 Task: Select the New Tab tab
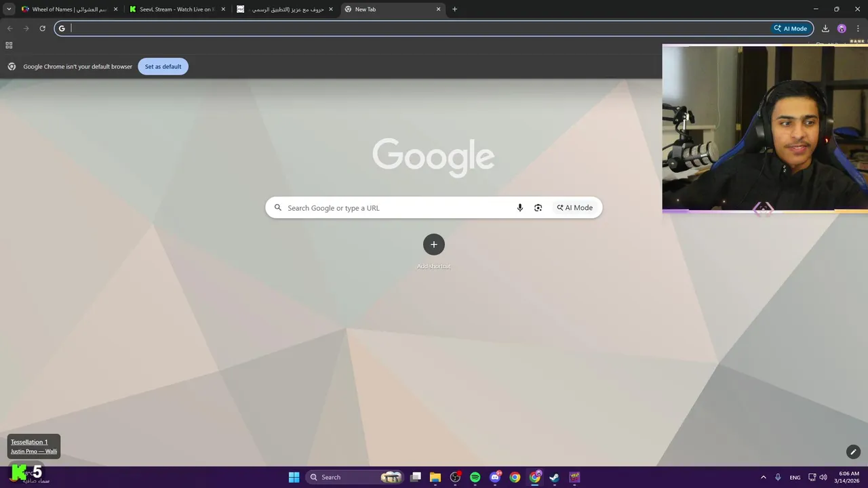pyautogui.click(x=393, y=9)
